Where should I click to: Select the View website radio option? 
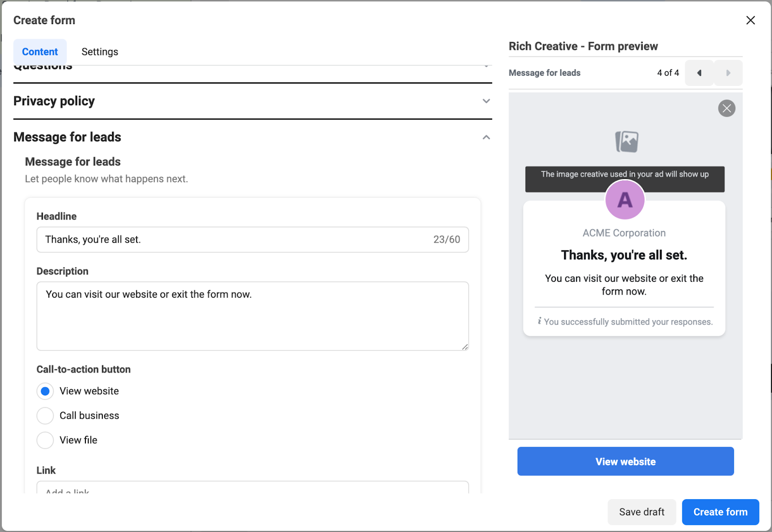[45, 391]
